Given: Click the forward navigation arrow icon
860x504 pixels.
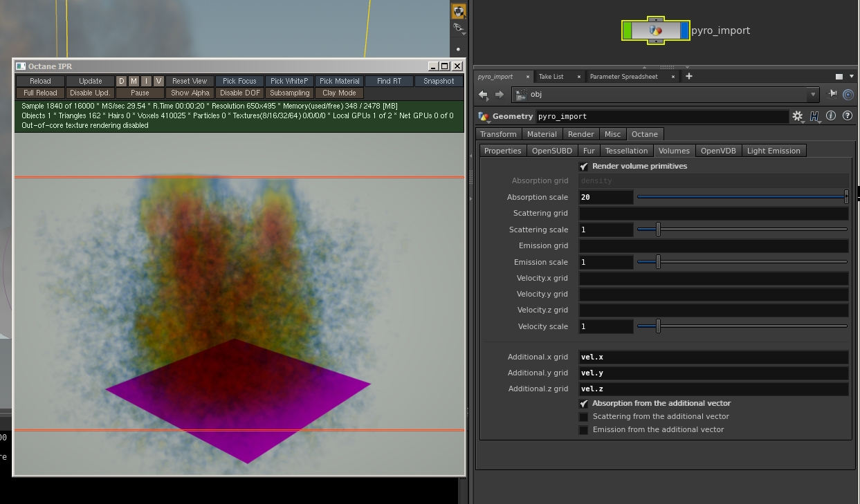Looking at the screenshot, I should 499,95.
